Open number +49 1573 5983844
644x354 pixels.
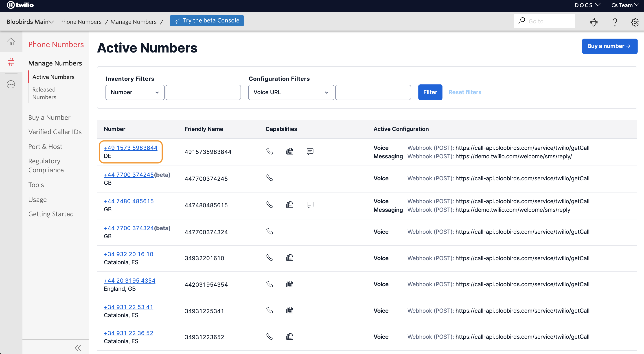coord(131,148)
